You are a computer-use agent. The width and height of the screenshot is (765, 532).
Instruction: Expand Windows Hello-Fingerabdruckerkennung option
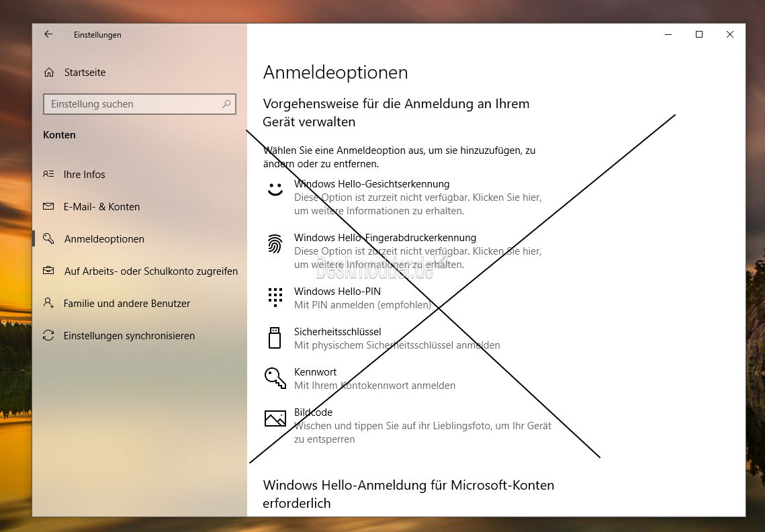(409, 251)
